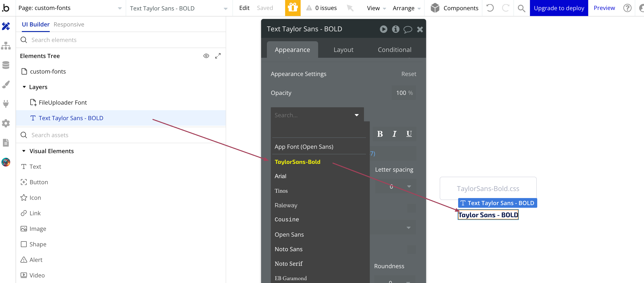The image size is (644, 283).
Task: Click the Upgrade to deploy button
Action: pyautogui.click(x=559, y=8)
